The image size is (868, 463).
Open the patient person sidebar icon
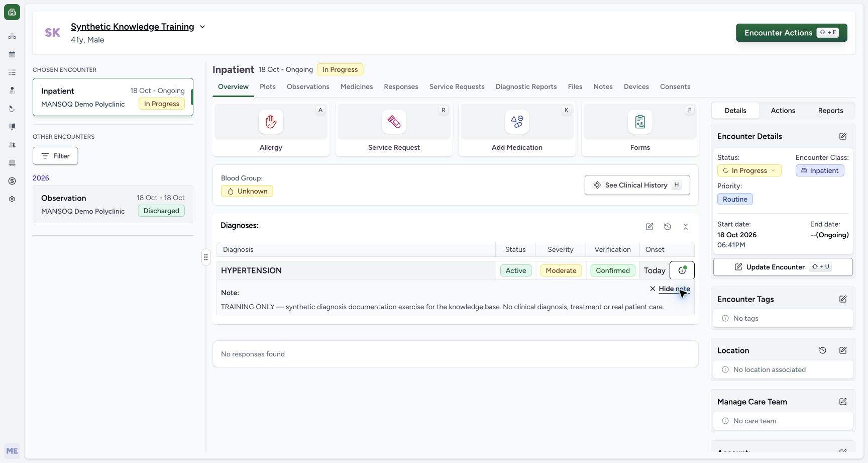pos(12,90)
